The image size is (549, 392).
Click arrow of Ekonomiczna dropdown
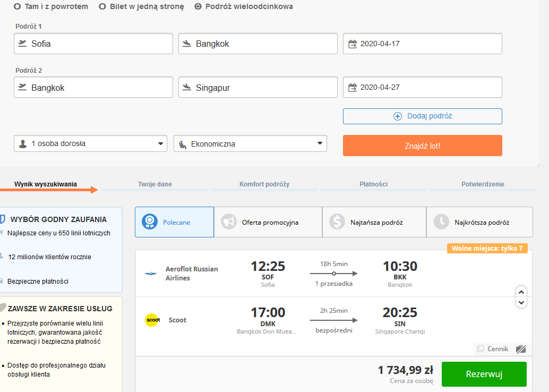(x=320, y=143)
